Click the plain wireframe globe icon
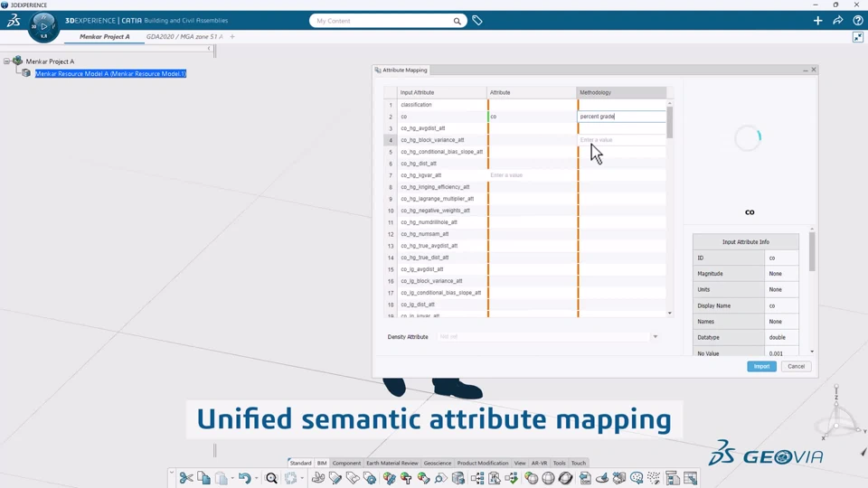Screen dimensions: 868x488 (x=548, y=478)
